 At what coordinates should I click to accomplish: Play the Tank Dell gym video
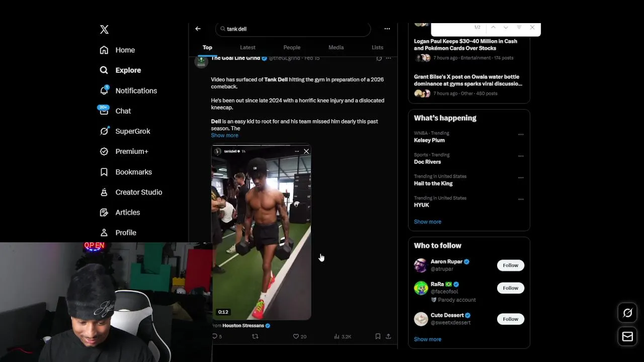261,232
